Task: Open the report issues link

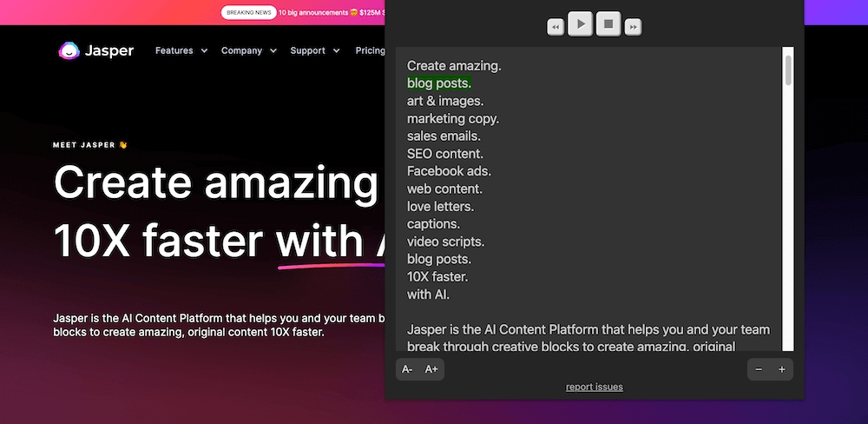Action: tap(594, 387)
